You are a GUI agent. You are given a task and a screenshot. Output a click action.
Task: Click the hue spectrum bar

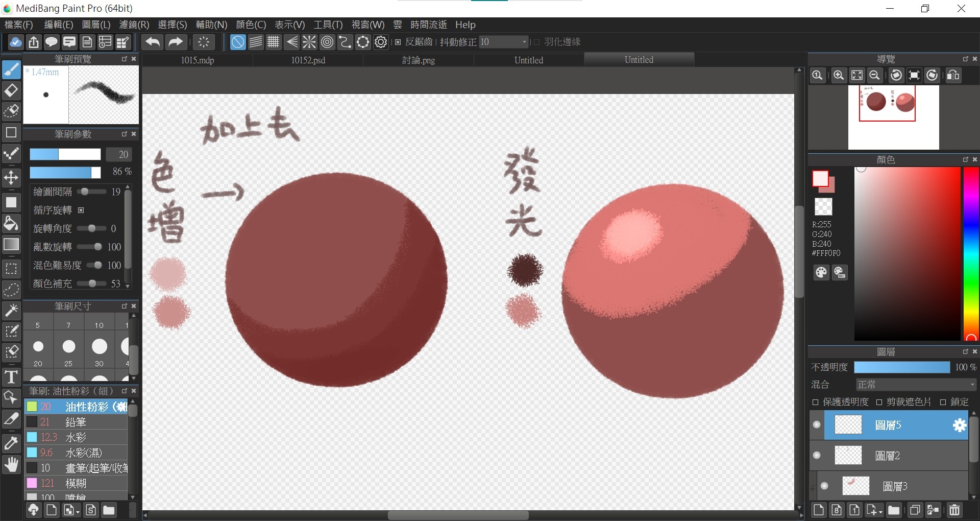971,253
